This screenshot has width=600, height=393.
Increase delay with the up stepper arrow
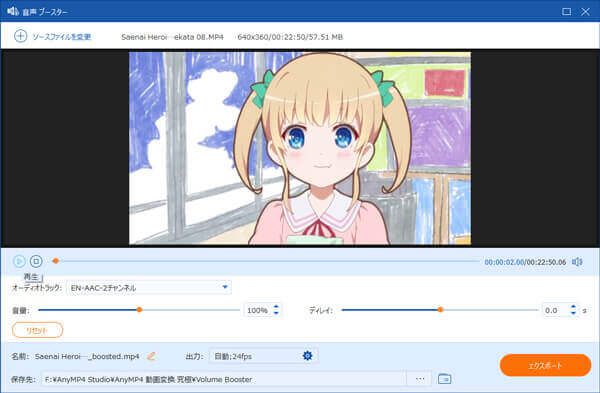[573, 307]
